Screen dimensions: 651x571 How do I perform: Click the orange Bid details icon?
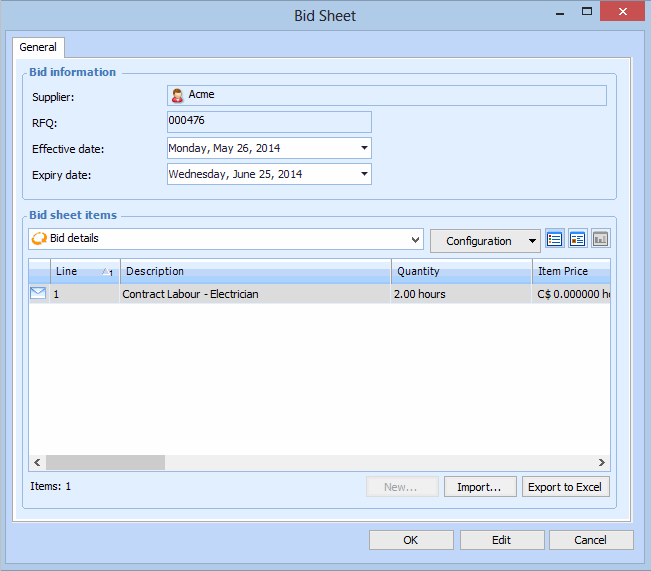coord(39,239)
